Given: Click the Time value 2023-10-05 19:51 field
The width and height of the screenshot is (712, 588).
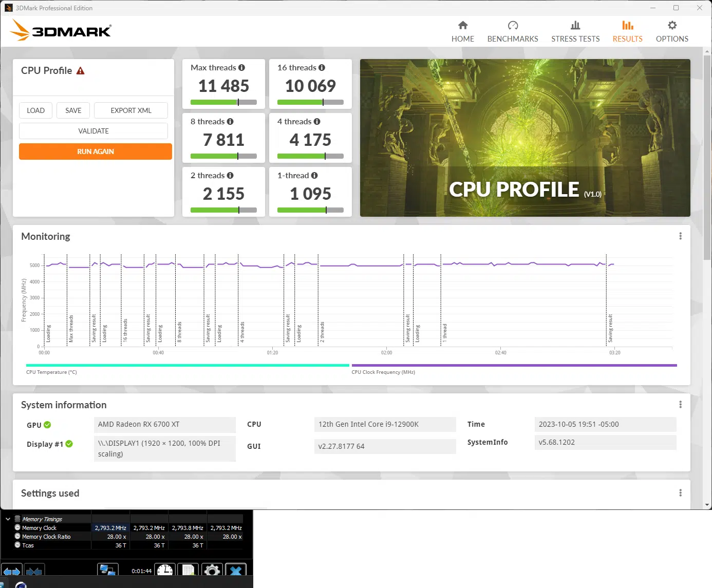Looking at the screenshot, I should tap(606, 425).
